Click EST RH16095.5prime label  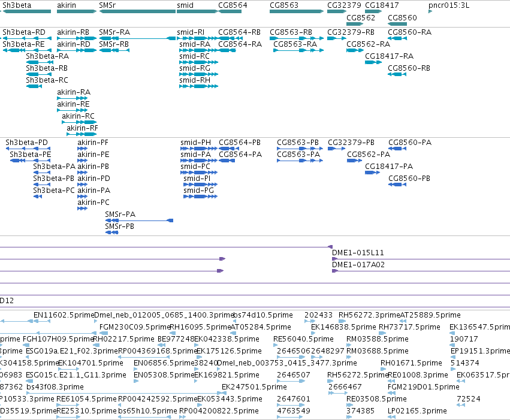point(200,327)
